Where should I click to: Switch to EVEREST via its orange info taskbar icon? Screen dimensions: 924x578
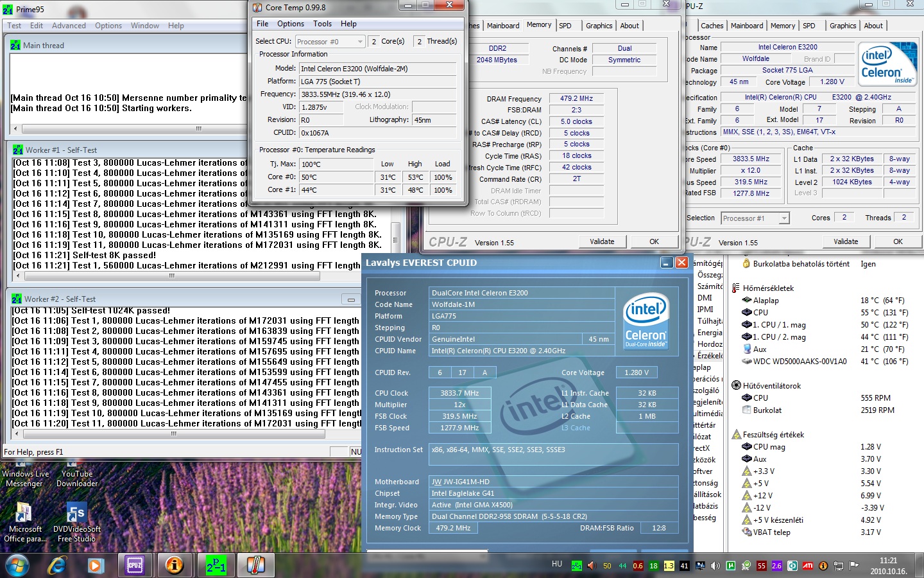click(175, 565)
